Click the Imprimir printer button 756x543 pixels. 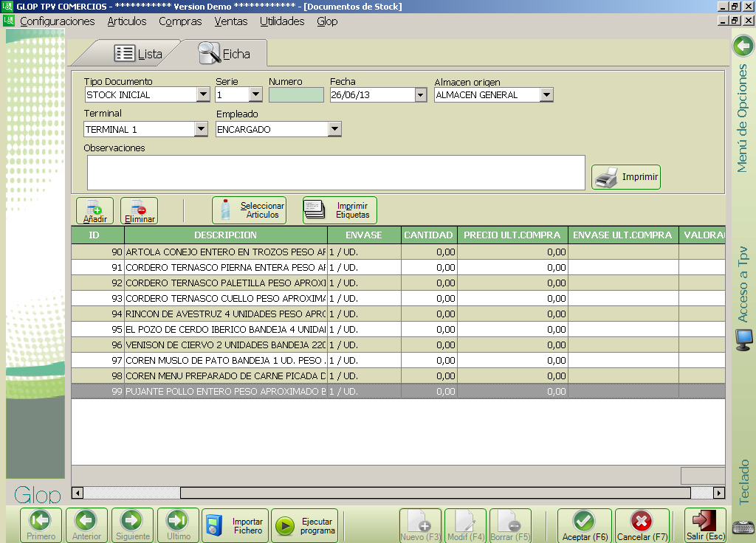click(626, 177)
